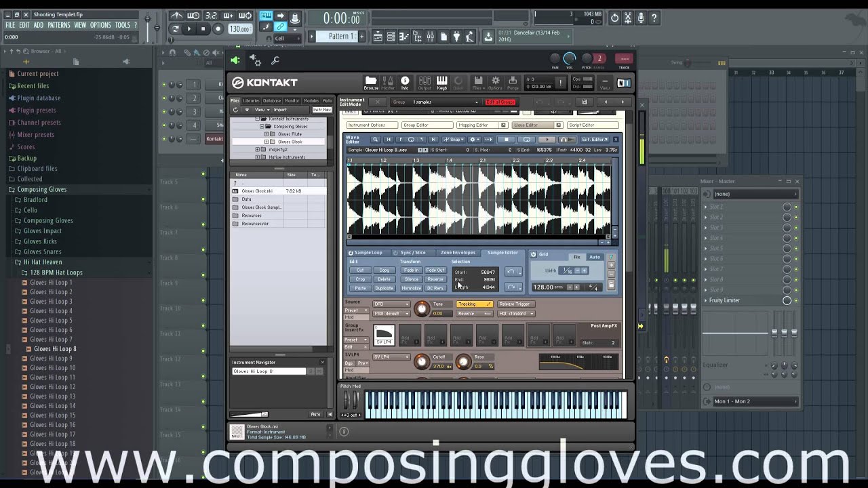Exit Instrument Edit Mode with the X button
Screen dimensions: 868x488
(x=378, y=102)
